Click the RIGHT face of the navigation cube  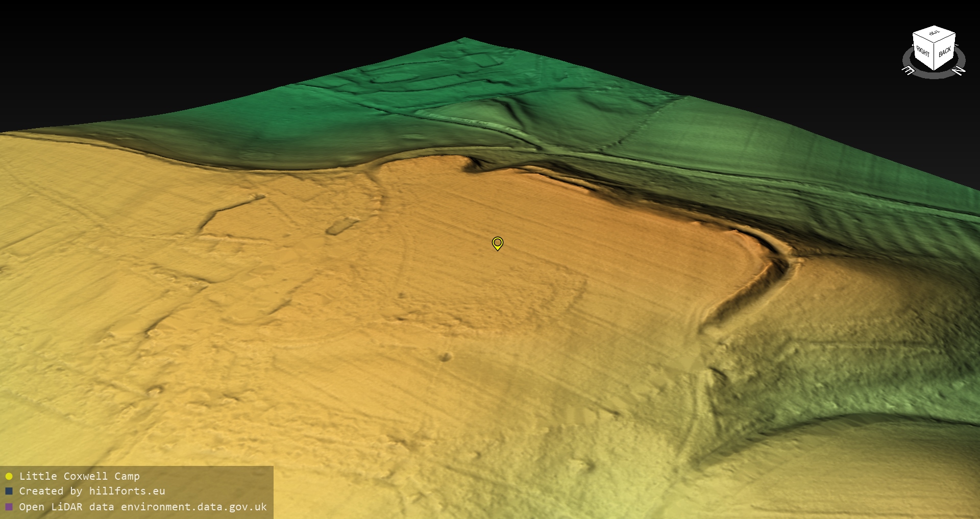tap(923, 52)
